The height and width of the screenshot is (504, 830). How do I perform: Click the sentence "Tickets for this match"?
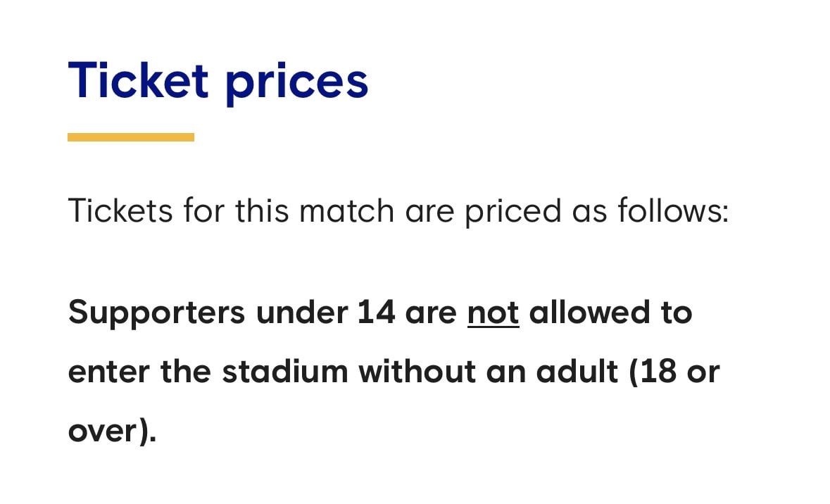(397, 211)
